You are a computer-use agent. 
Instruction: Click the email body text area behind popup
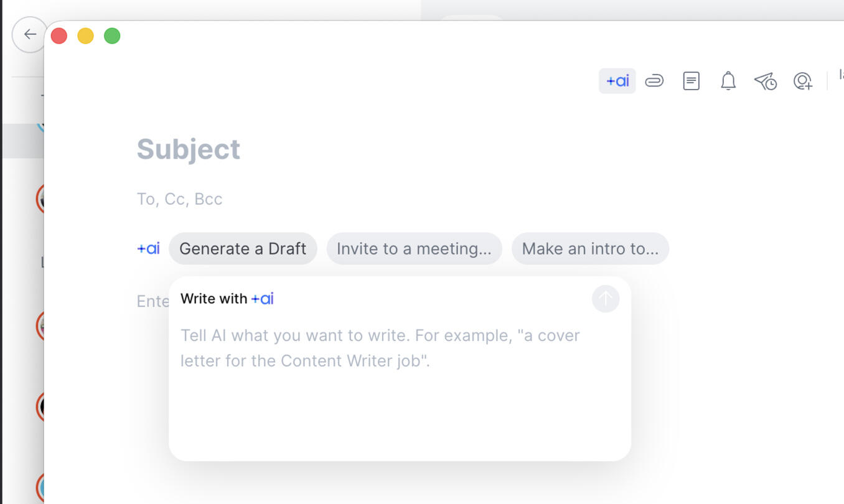coord(152,302)
